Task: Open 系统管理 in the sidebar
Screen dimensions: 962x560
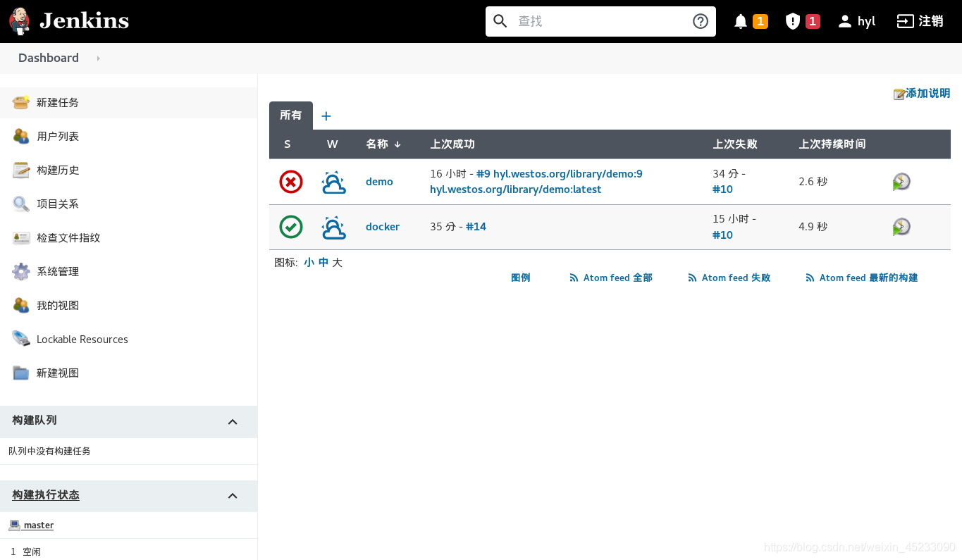Action: tap(58, 271)
